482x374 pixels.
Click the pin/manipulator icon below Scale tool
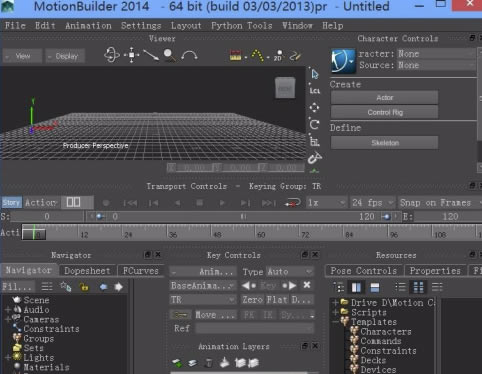click(x=314, y=158)
